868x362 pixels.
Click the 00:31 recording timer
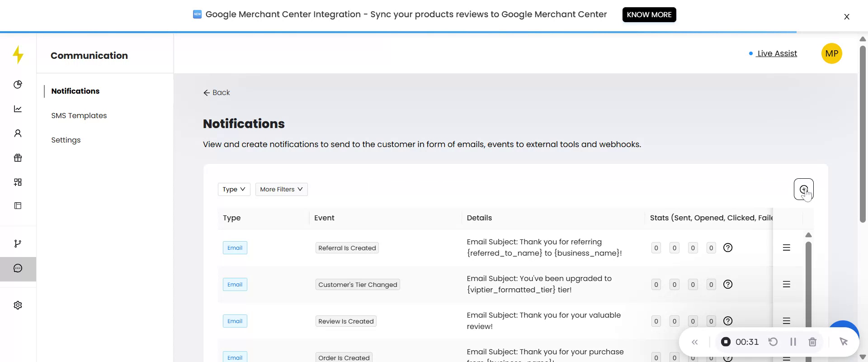point(747,342)
